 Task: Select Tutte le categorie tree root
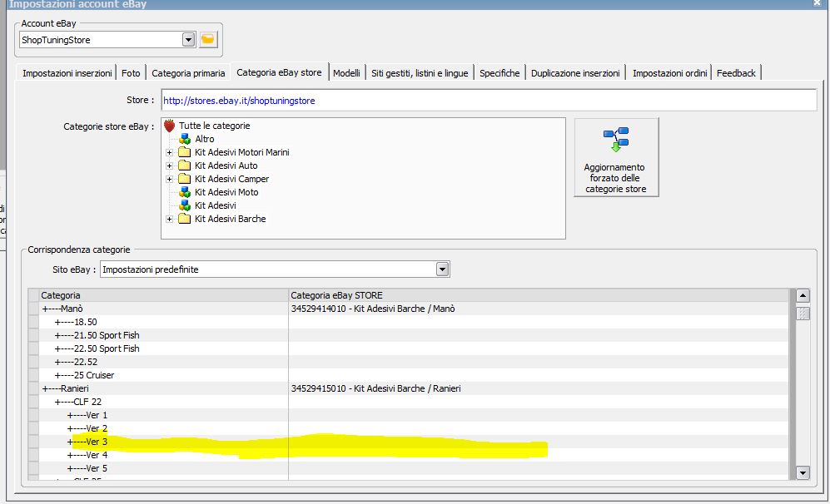click(x=215, y=126)
